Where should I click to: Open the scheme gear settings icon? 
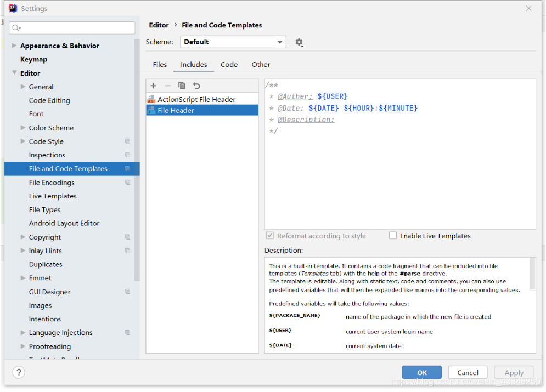(x=299, y=42)
